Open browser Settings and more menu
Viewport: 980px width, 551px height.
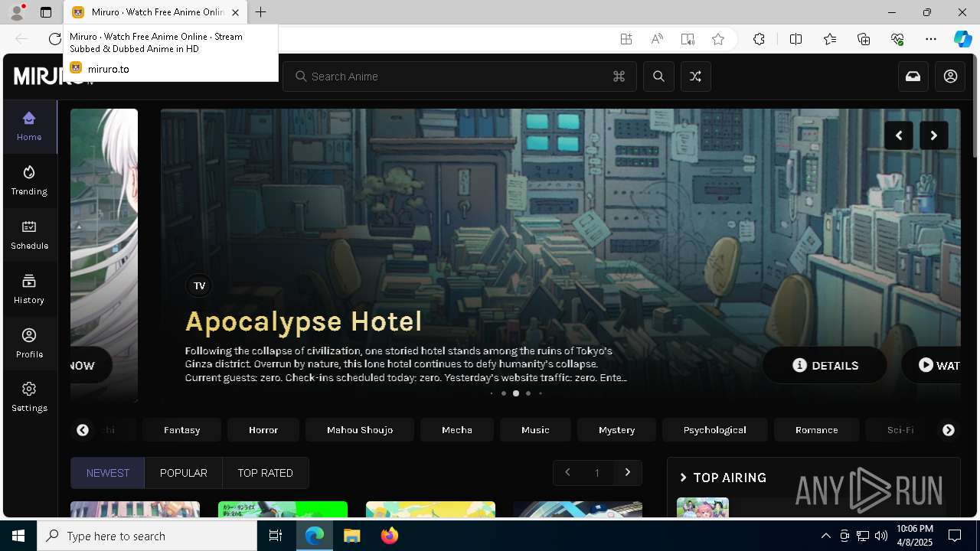coord(931,39)
